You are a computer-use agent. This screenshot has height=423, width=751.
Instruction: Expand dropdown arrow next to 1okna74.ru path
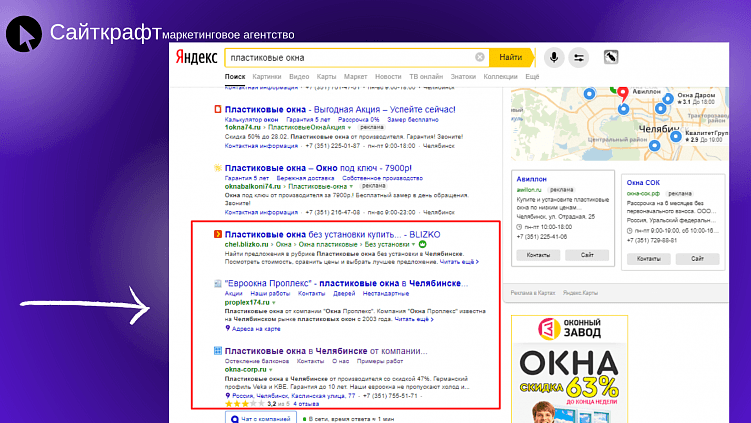pos(350,128)
